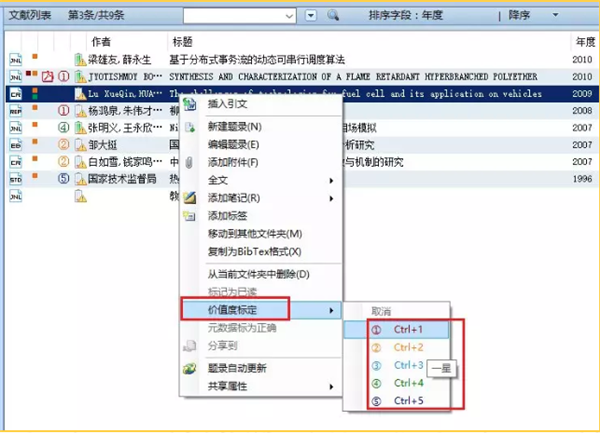
Task: Click year 2008 cell
Action: pyautogui.click(x=582, y=111)
